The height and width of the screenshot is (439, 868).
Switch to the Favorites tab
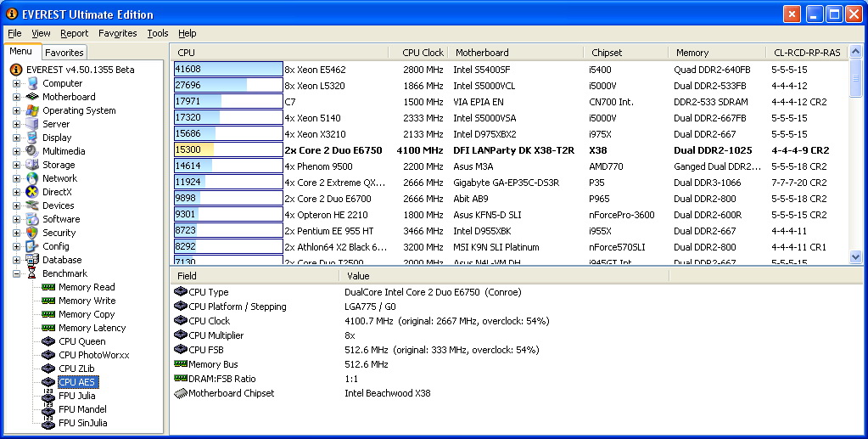pos(64,53)
